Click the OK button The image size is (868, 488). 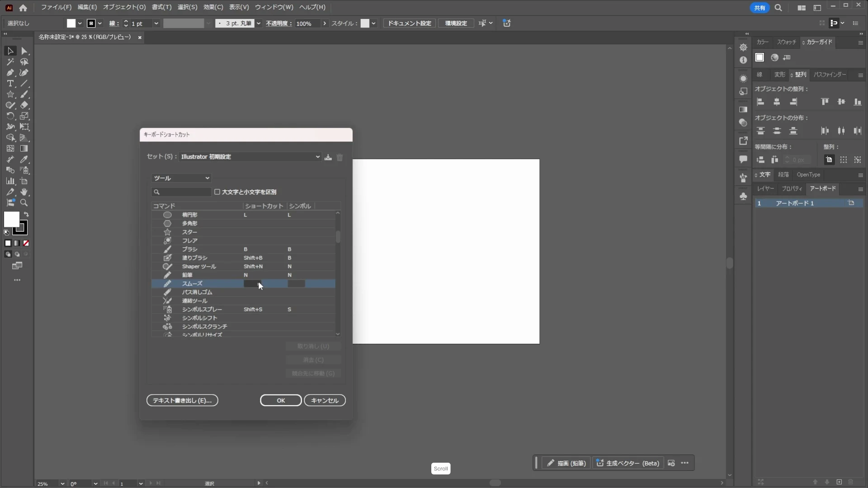coord(281,400)
